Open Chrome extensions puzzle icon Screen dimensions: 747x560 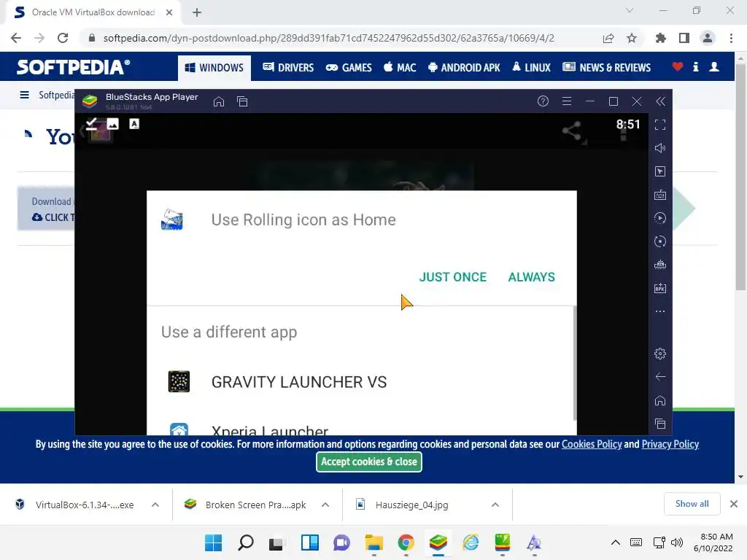click(661, 38)
